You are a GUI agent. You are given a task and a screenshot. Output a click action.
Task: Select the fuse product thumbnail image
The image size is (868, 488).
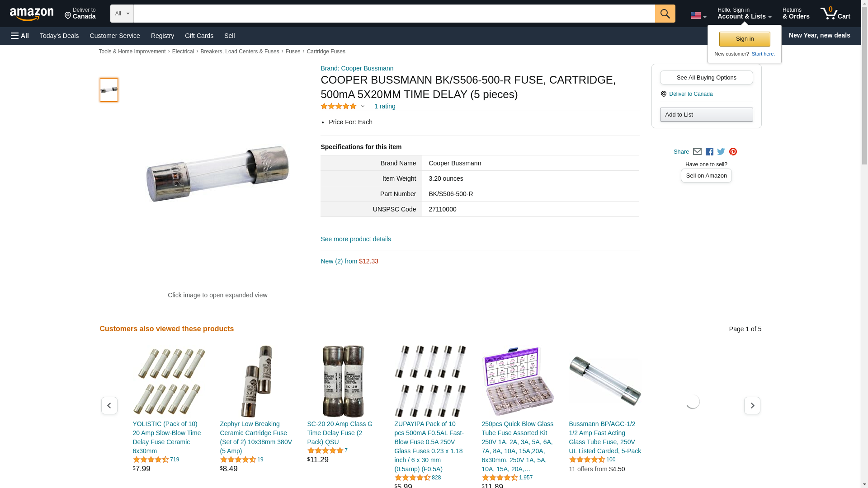coord(109,90)
